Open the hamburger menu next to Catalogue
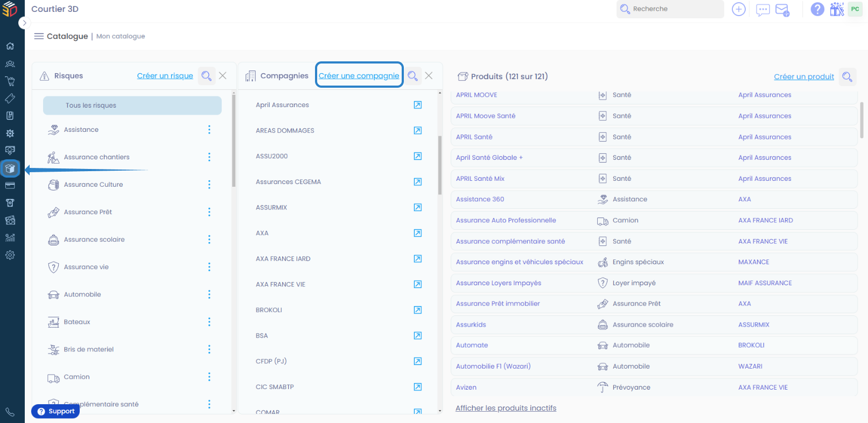 (39, 36)
